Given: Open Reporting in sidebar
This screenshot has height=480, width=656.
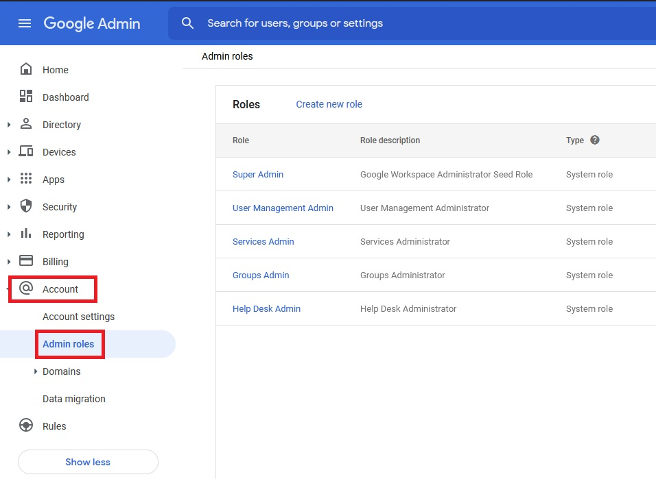Looking at the screenshot, I should pyautogui.click(x=63, y=234).
